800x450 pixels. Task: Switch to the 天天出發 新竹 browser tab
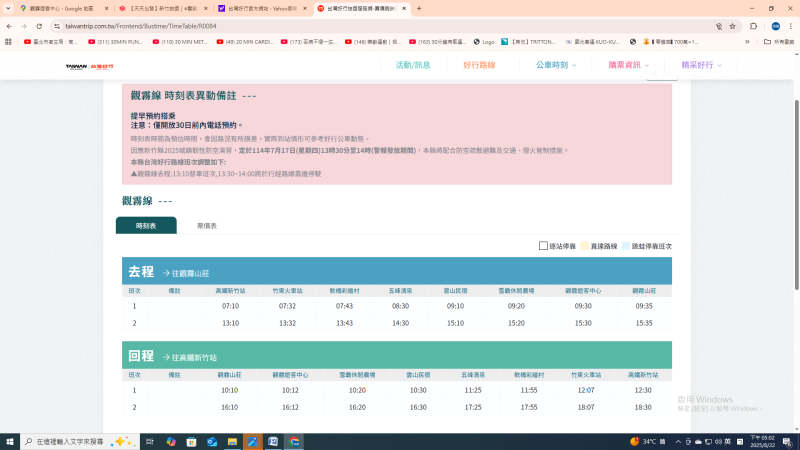tap(161, 8)
